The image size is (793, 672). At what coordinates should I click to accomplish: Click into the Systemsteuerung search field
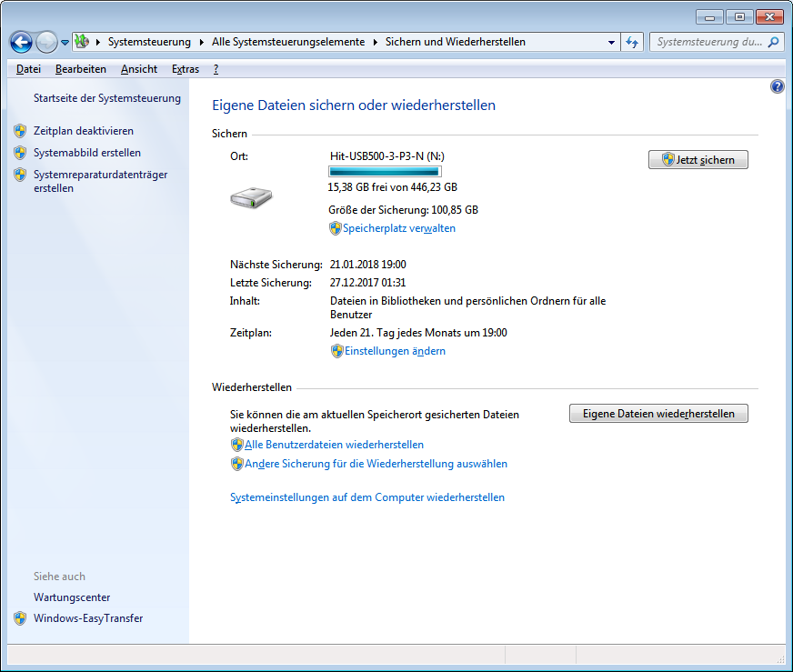[x=708, y=42]
